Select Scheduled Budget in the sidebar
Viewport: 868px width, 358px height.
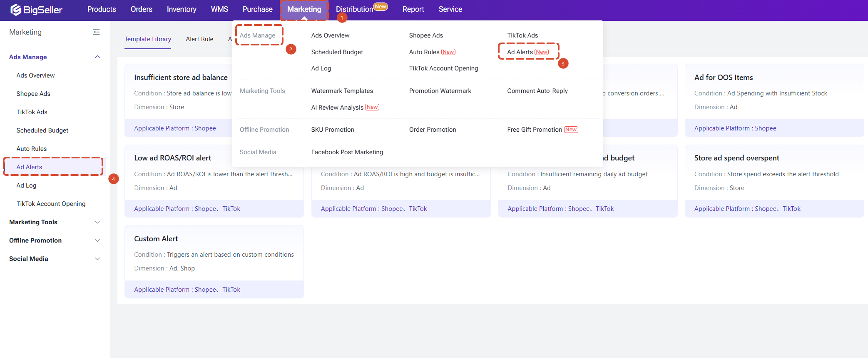coord(42,130)
